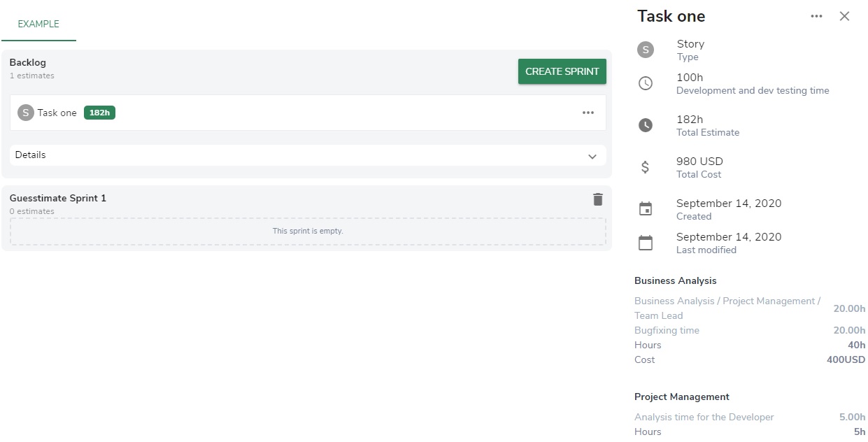Click the Story type avatar icon in panel
Image resolution: width=868 pixels, height=442 pixels.
pyautogui.click(x=646, y=50)
